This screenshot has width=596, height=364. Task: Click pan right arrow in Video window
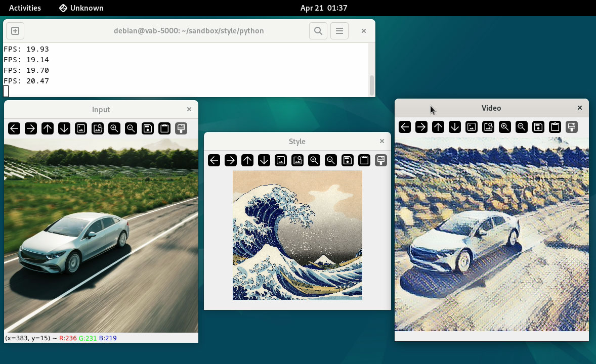421,127
